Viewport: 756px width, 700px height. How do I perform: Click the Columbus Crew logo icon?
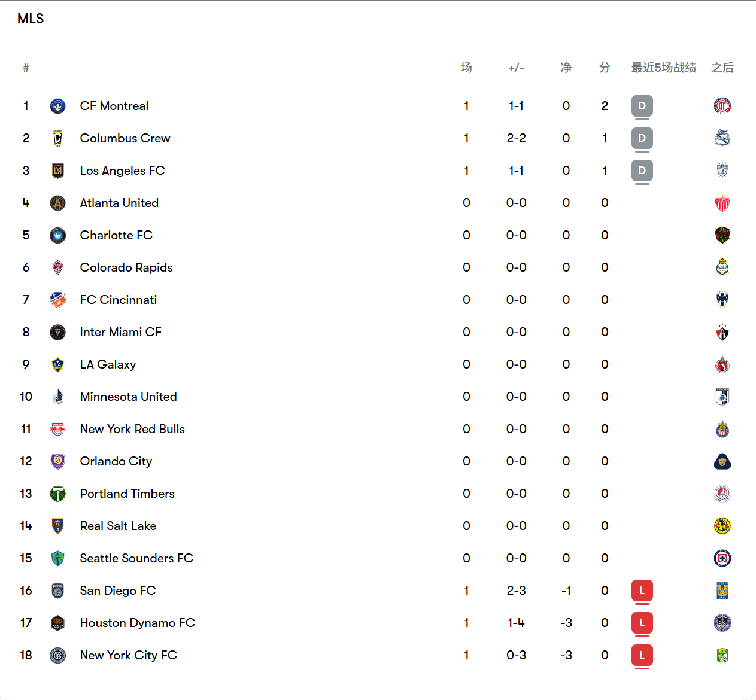[x=57, y=139]
